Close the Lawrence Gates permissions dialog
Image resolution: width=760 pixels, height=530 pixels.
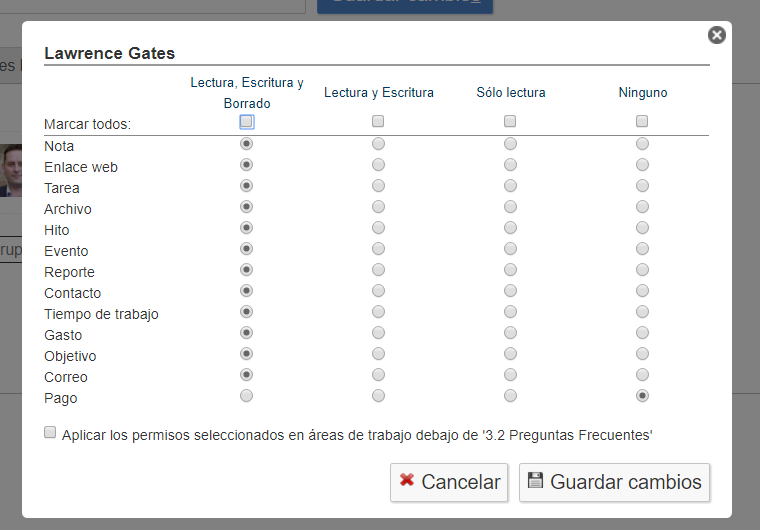click(x=716, y=35)
